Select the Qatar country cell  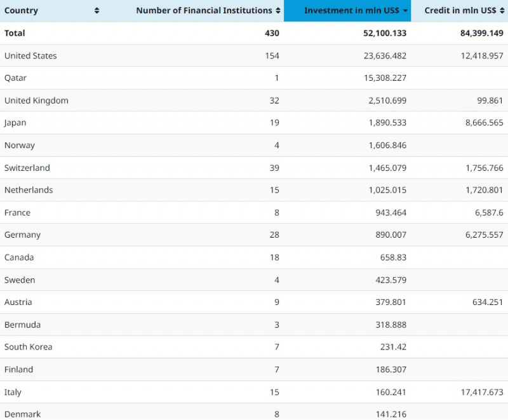pyautogui.click(x=15, y=78)
